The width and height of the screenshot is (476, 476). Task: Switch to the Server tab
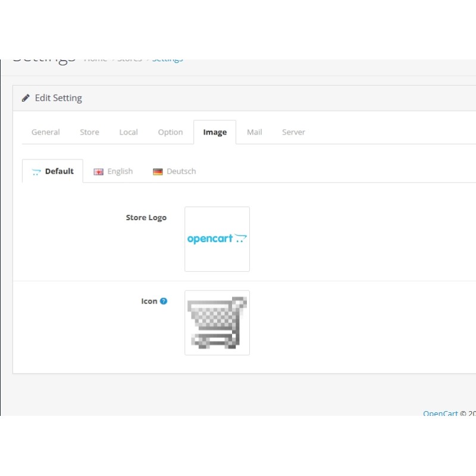point(293,132)
